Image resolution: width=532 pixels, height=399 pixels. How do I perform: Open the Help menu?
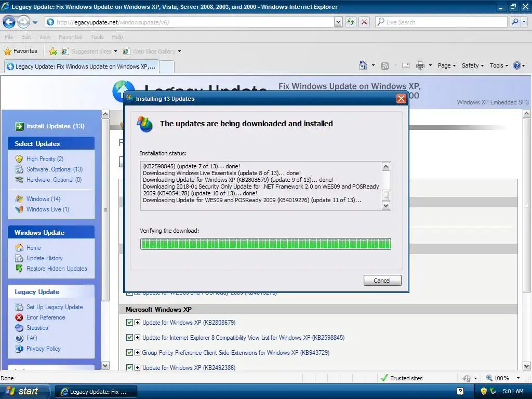point(117,37)
